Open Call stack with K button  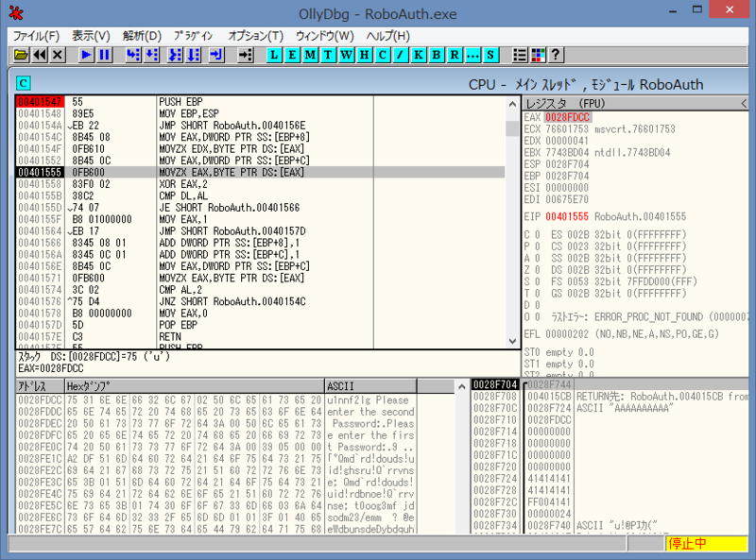pos(419,55)
